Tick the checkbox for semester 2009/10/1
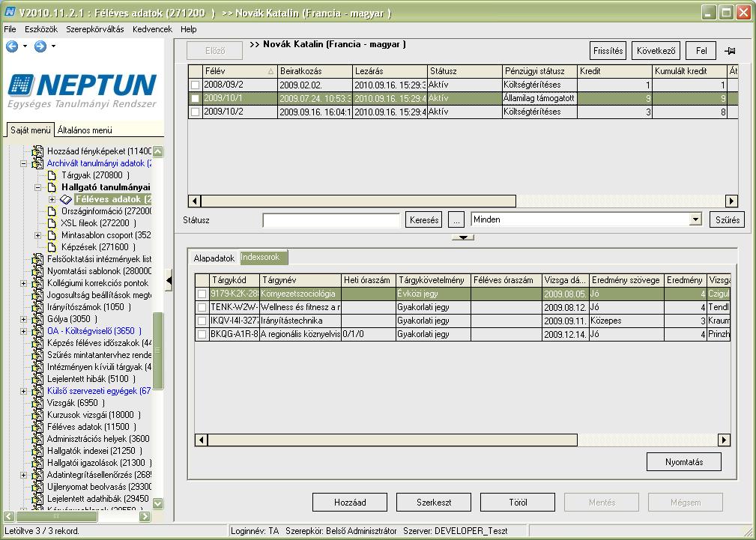Viewport: 756px width, 540px height. pos(195,98)
